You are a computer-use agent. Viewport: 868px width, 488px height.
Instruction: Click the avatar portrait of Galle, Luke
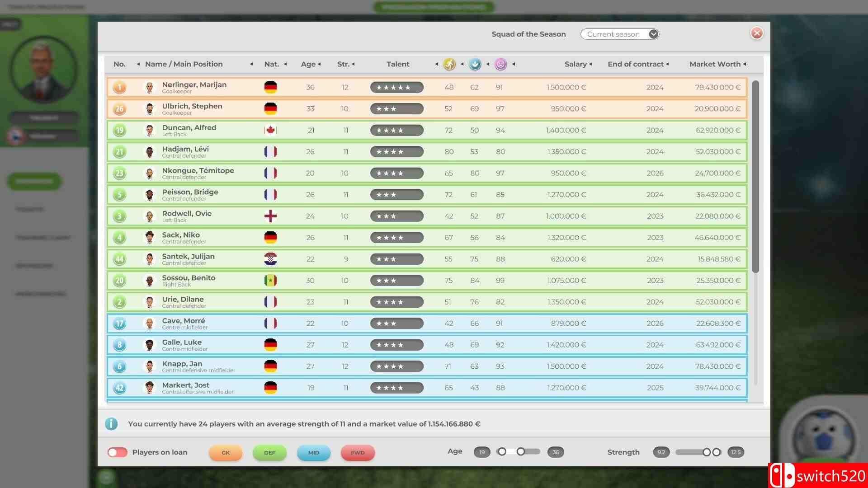[149, 345]
